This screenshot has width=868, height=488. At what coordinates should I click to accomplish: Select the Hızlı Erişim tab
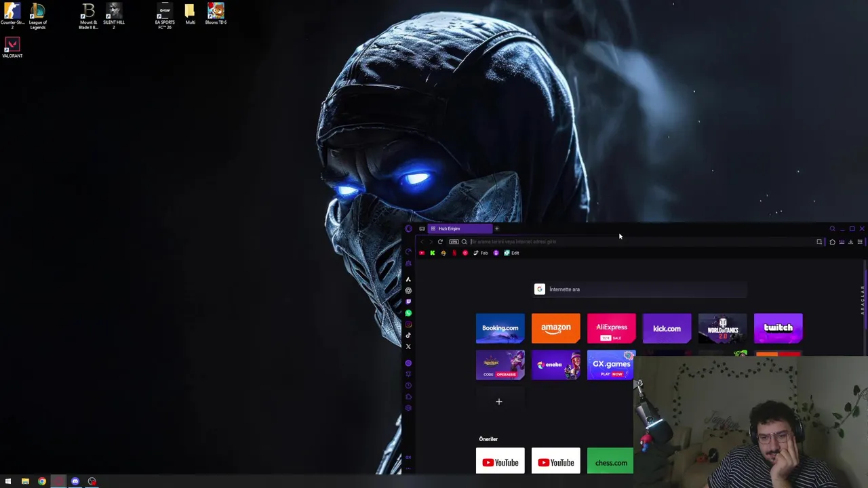click(x=460, y=228)
